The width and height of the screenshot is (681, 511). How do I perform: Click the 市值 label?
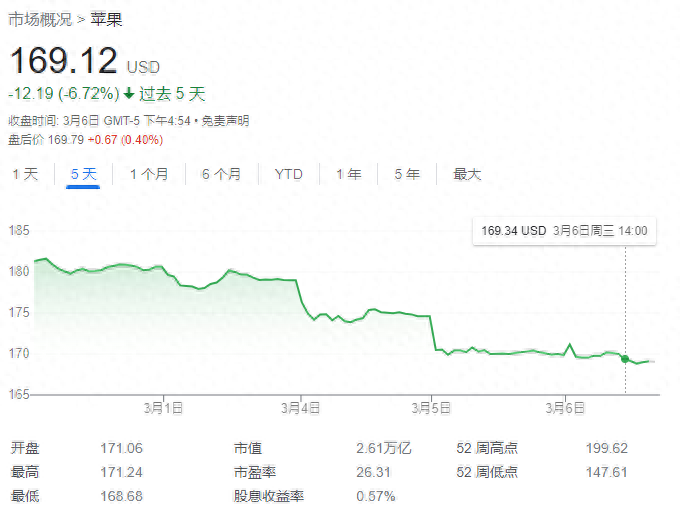(x=248, y=448)
